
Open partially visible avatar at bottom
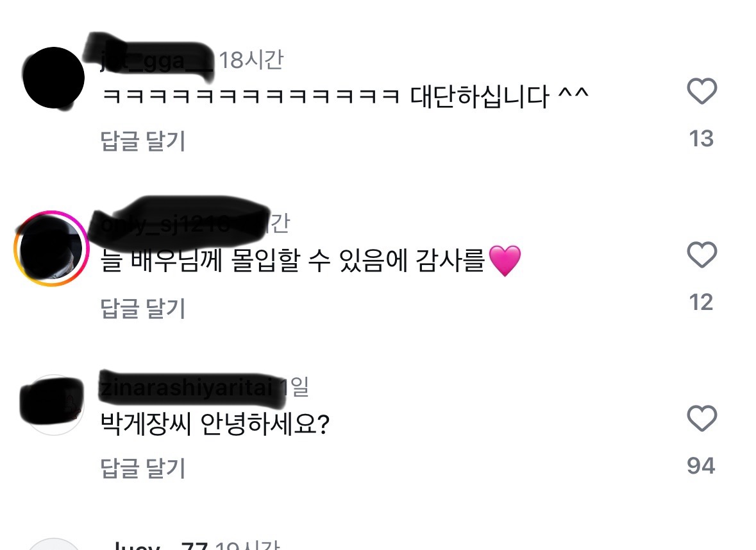(x=53, y=544)
